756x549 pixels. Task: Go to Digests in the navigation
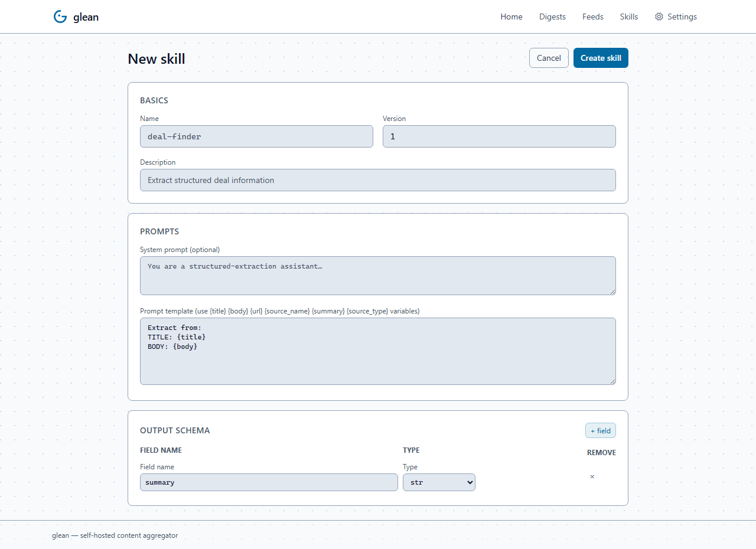click(x=552, y=17)
